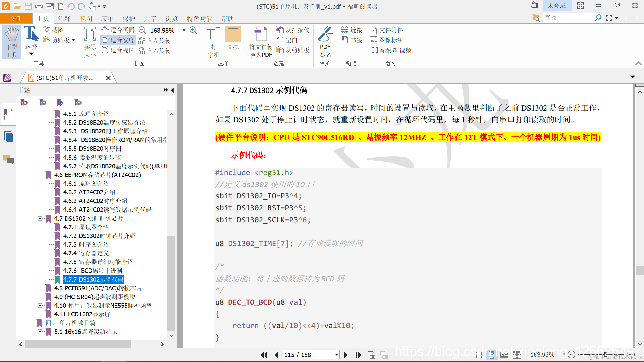Open the zoom percentage dropdown
The height and width of the screenshot is (362, 644).
coord(184,30)
